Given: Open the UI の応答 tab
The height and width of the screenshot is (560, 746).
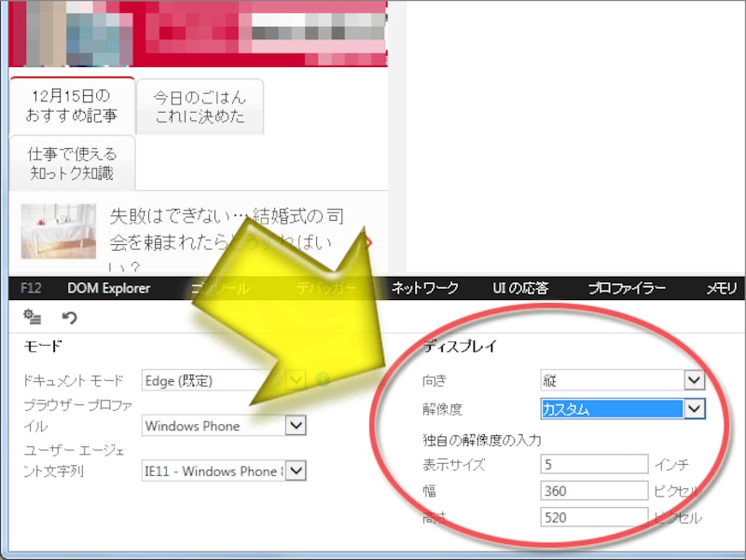Looking at the screenshot, I should coord(520,288).
